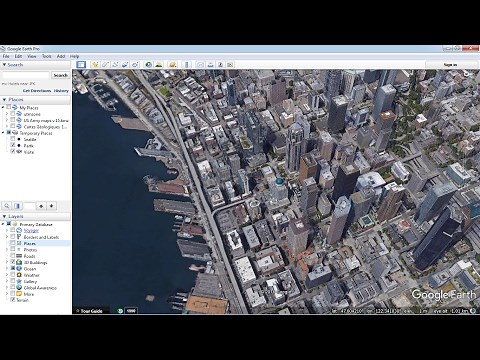Collapse the Temporary Places tree node
The image size is (480, 360).
[x=3, y=133]
